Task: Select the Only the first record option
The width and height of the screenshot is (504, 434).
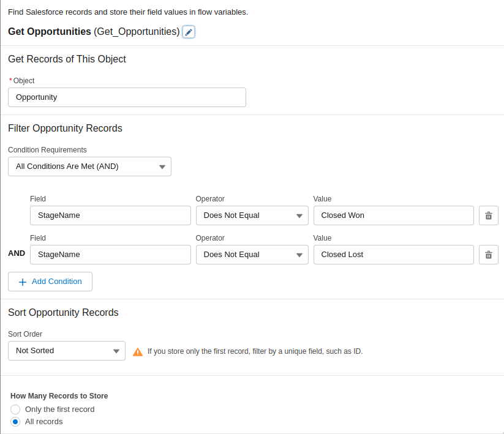Action: (15, 409)
